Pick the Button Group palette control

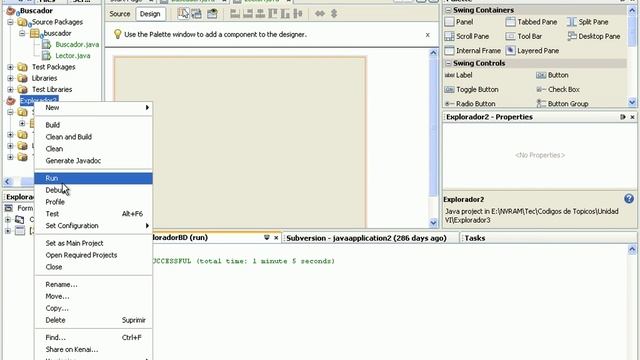coord(562,104)
